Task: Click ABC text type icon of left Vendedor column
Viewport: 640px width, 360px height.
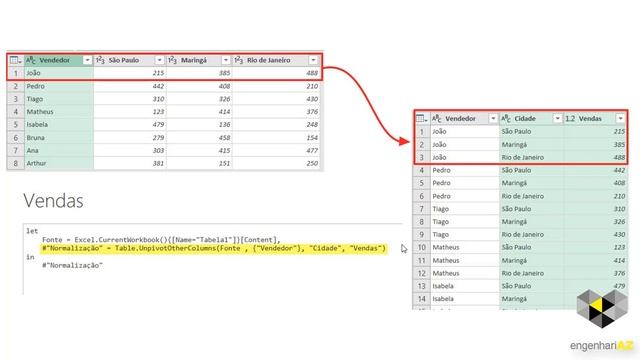Action: [31, 60]
